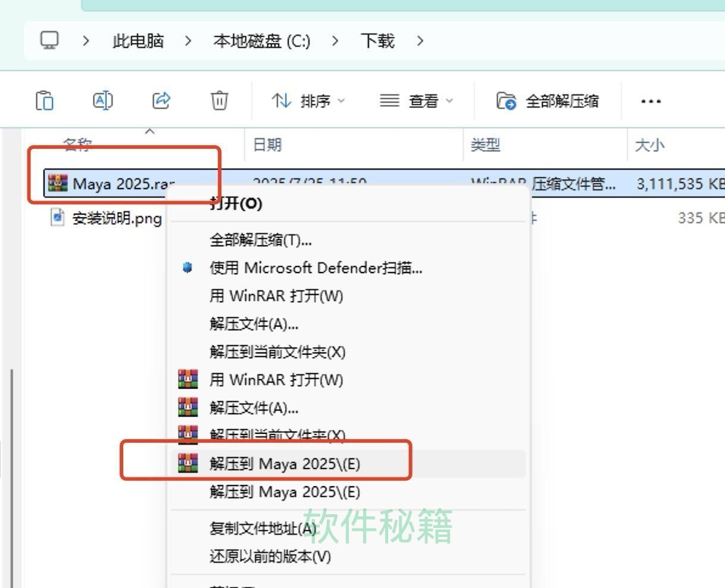
Task: Click the Delete trash icon
Action: [218, 101]
